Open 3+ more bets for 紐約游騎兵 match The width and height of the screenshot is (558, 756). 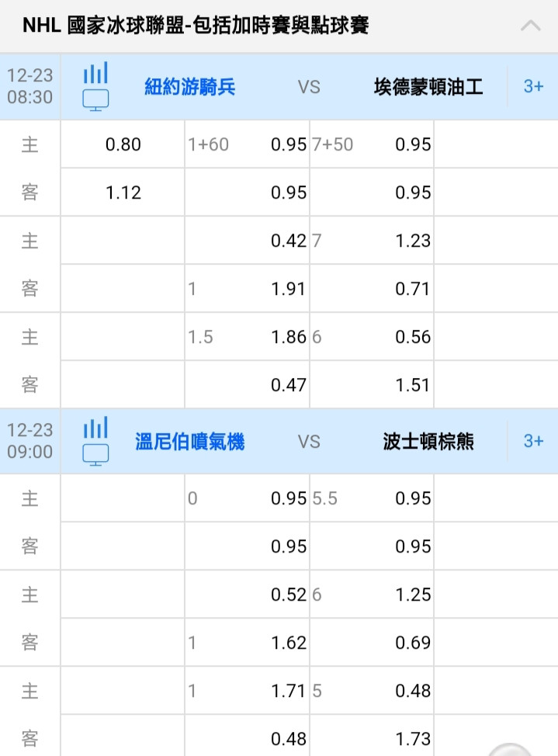click(533, 87)
